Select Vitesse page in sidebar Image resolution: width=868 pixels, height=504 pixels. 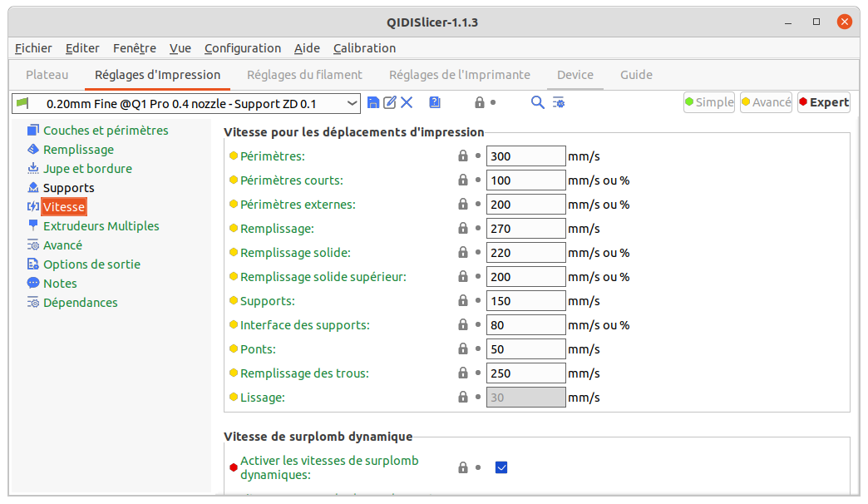tap(64, 206)
